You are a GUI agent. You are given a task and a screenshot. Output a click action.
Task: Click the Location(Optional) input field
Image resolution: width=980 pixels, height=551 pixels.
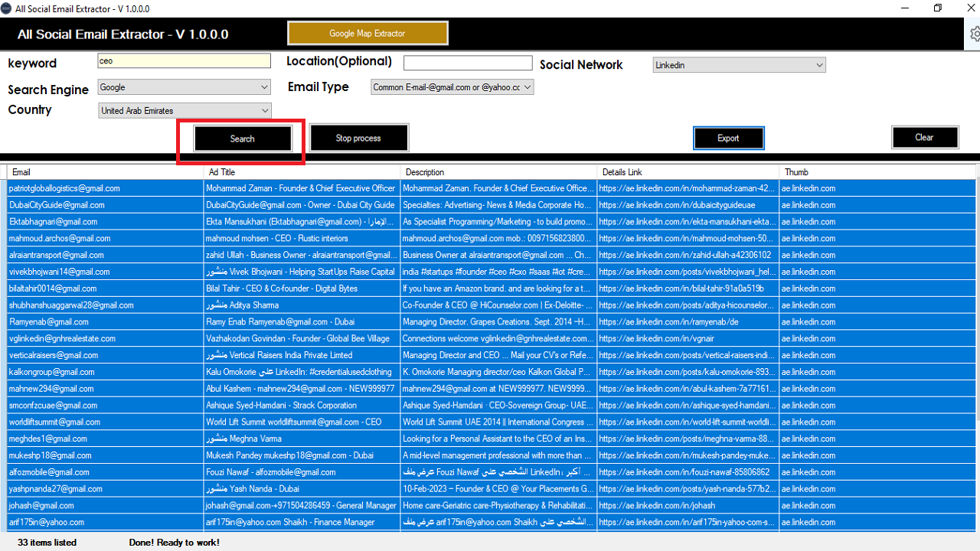[467, 62]
